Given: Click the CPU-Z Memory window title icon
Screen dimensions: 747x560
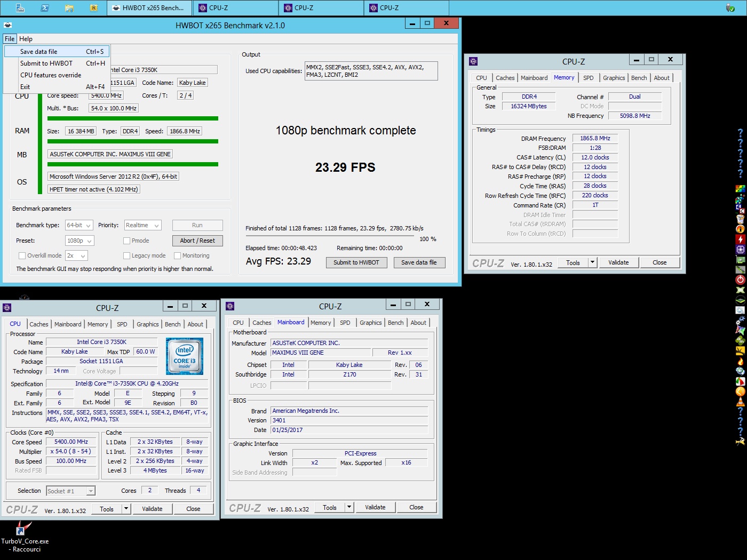Looking at the screenshot, I should 473,61.
